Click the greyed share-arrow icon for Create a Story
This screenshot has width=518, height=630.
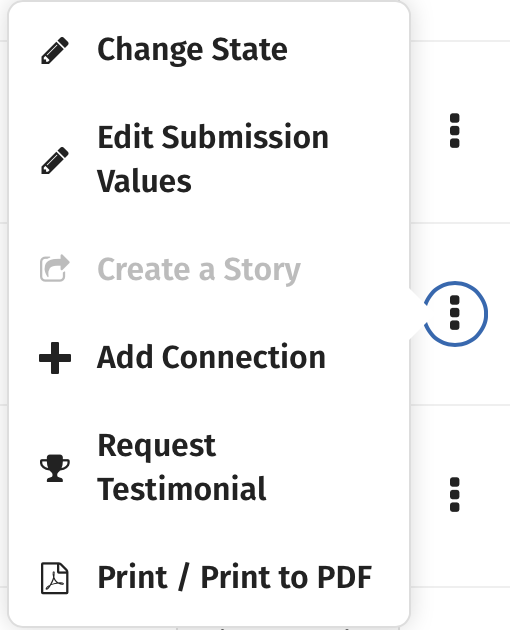pos(55,268)
